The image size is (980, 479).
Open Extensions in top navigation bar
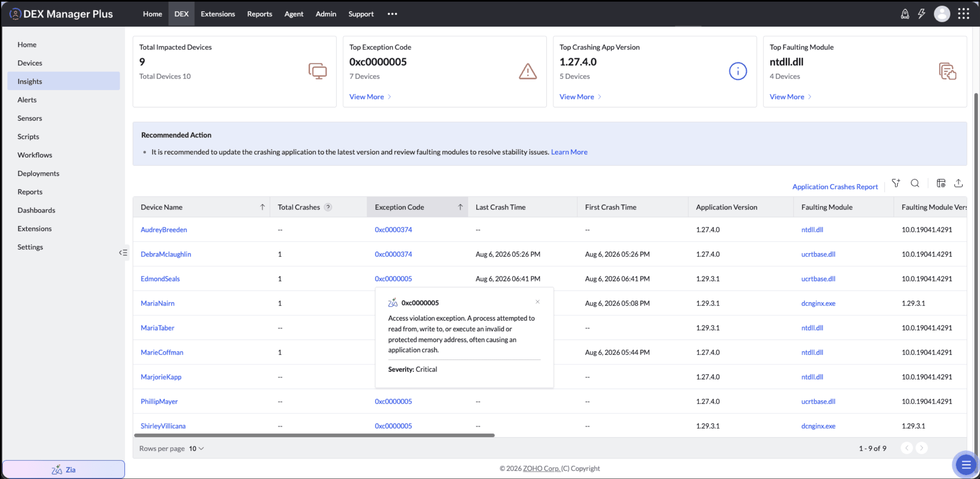[x=218, y=14]
